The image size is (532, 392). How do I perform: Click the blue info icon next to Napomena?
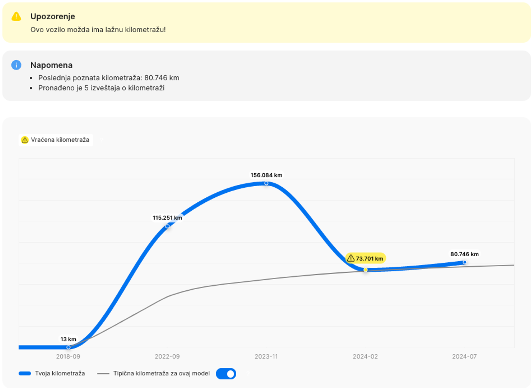[x=16, y=65]
